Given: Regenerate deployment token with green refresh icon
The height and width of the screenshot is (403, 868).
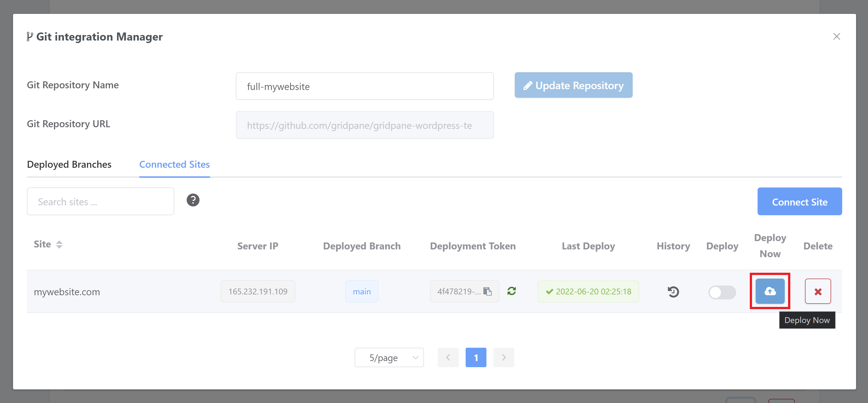Looking at the screenshot, I should [x=511, y=291].
